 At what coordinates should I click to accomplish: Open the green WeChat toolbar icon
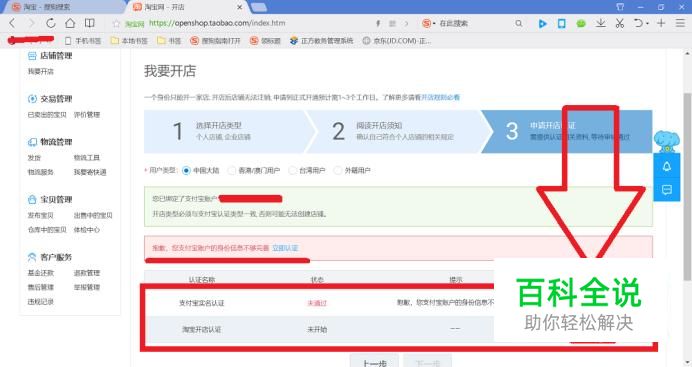point(581,23)
